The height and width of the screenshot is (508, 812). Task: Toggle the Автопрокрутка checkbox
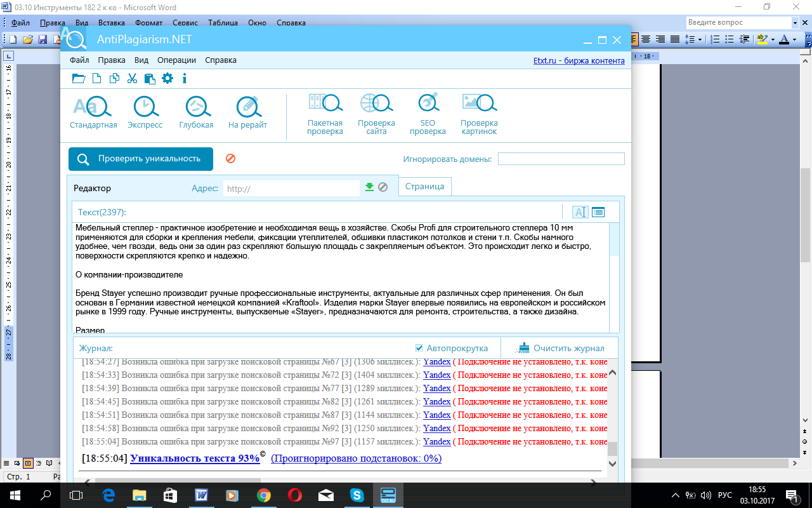tap(419, 348)
